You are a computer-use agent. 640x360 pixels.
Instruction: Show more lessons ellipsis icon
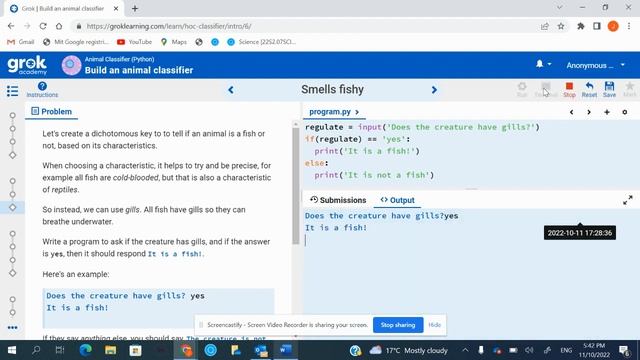[12, 328]
